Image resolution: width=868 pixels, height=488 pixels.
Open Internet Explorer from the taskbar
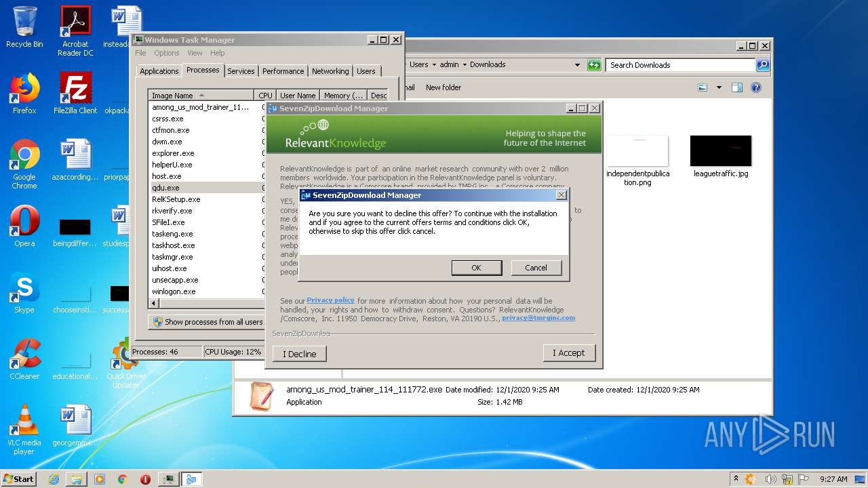[54, 479]
